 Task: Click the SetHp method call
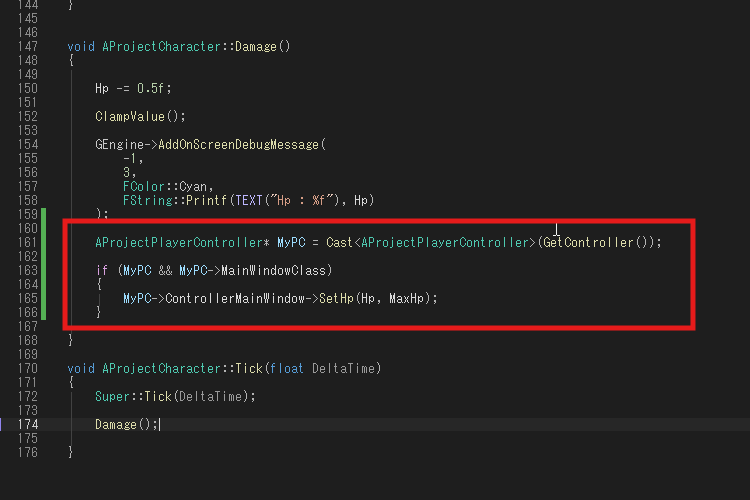[336, 299]
